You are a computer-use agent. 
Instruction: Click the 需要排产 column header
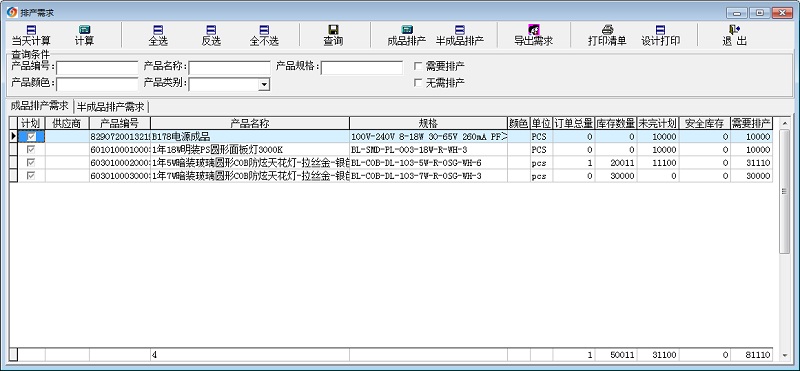pyautogui.click(x=751, y=123)
